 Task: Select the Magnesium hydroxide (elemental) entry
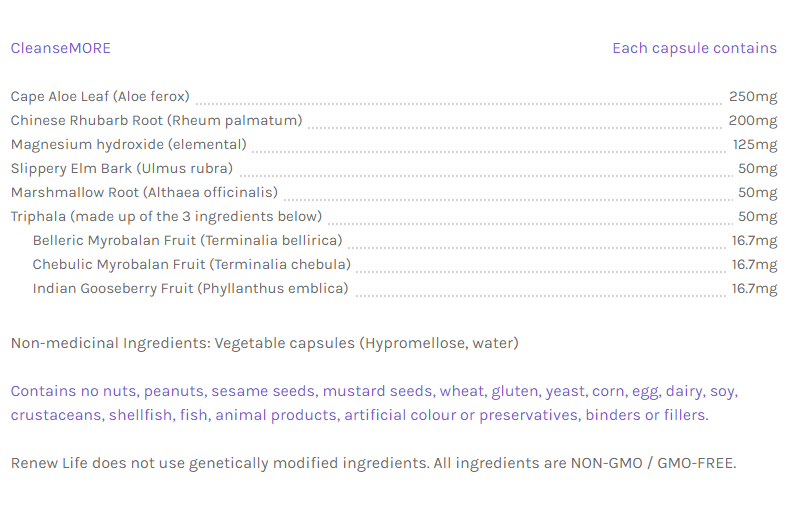tap(128, 145)
